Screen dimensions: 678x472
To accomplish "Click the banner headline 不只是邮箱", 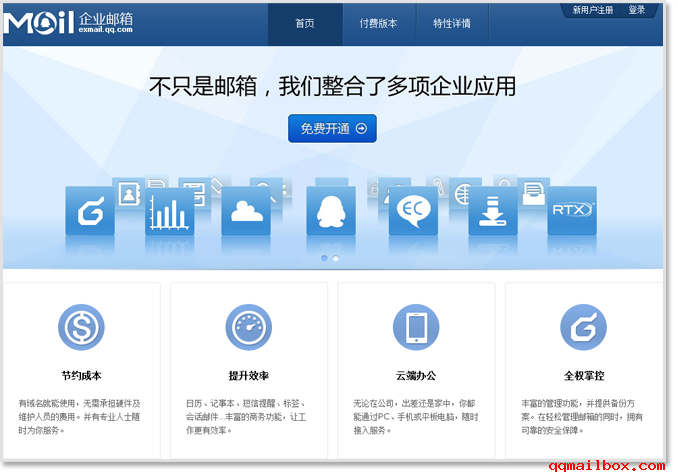I will click(332, 86).
